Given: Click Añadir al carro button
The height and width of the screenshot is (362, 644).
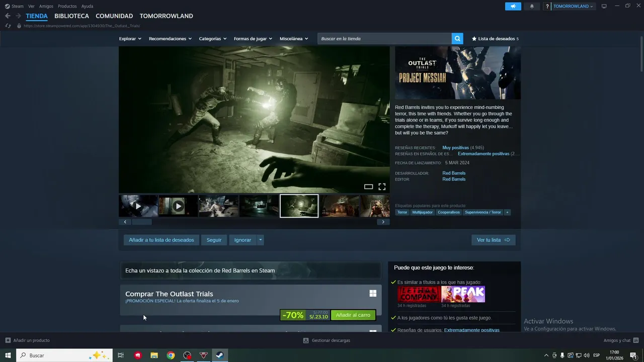Looking at the screenshot, I should (x=353, y=315).
